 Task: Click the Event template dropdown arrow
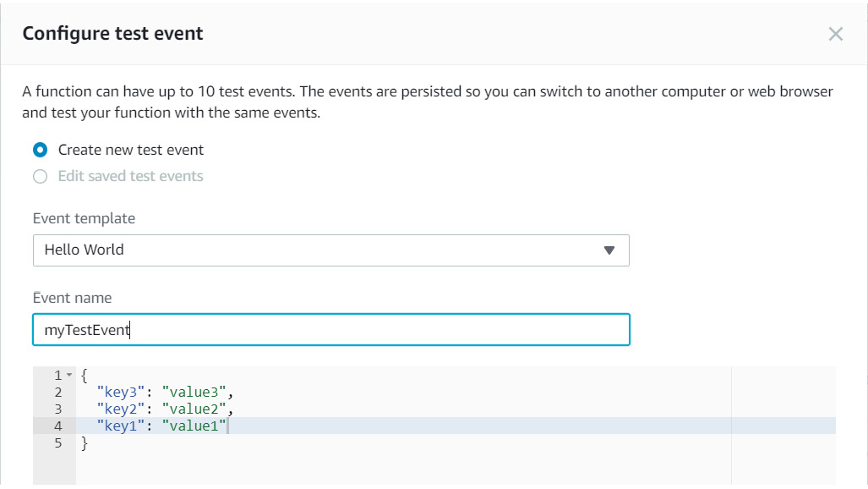pyautogui.click(x=609, y=250)
